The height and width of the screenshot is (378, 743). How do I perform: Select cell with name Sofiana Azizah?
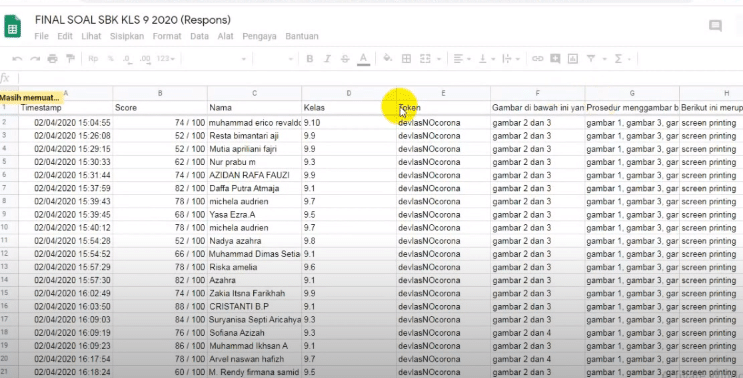pyautogui.click(x=254, y=333)
